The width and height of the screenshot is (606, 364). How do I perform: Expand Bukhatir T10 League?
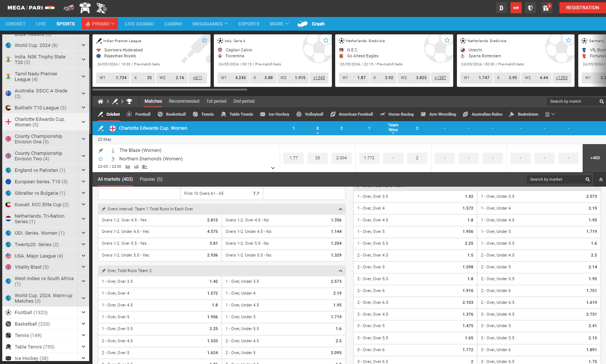pos(83,108)
